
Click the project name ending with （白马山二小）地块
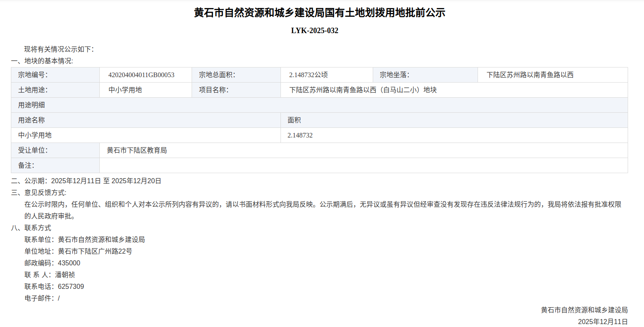(x=363, y=90)
